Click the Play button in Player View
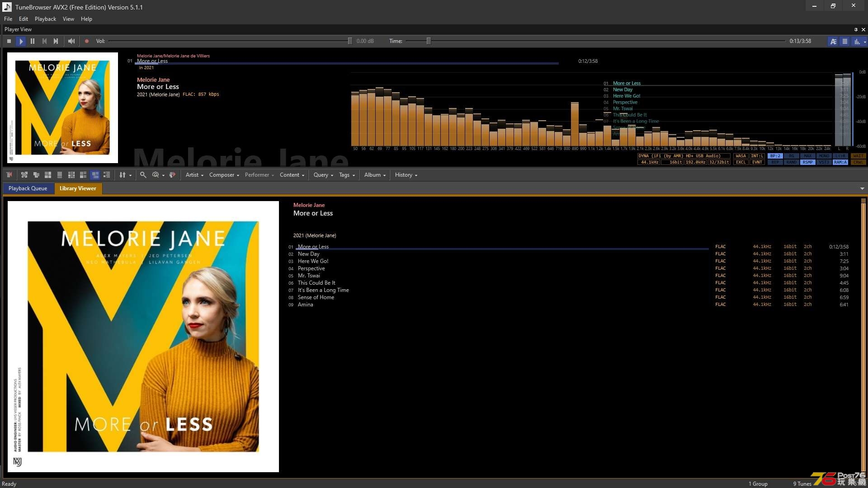868x488 pixels. click(21, 41)
